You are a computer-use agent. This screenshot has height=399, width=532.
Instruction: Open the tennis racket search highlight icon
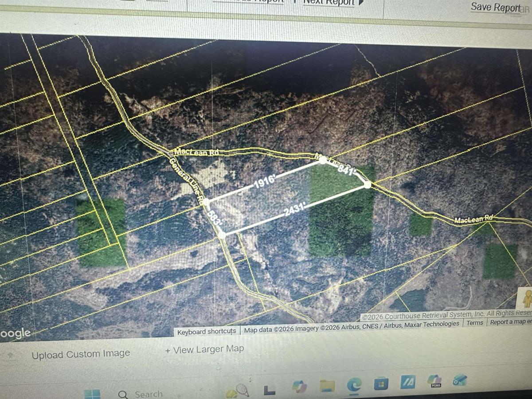[x=238, y=391]
